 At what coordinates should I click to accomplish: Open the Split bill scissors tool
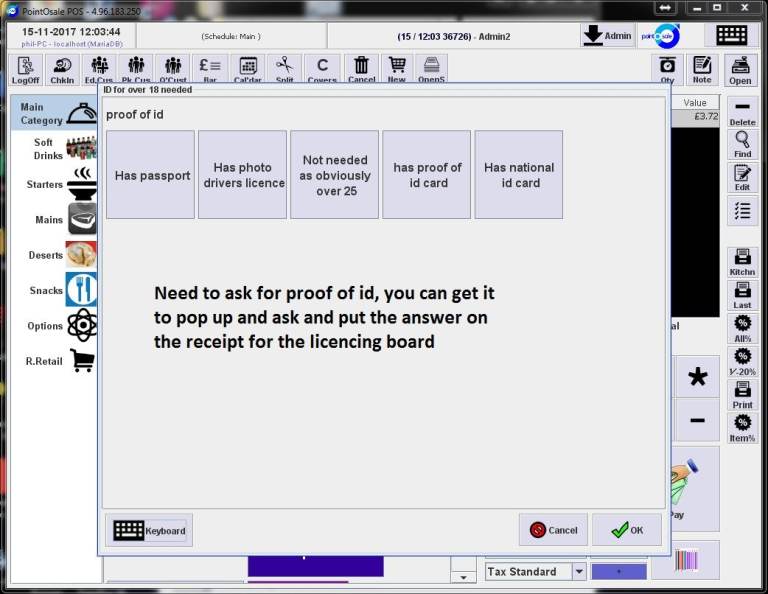tap(284, 69)
